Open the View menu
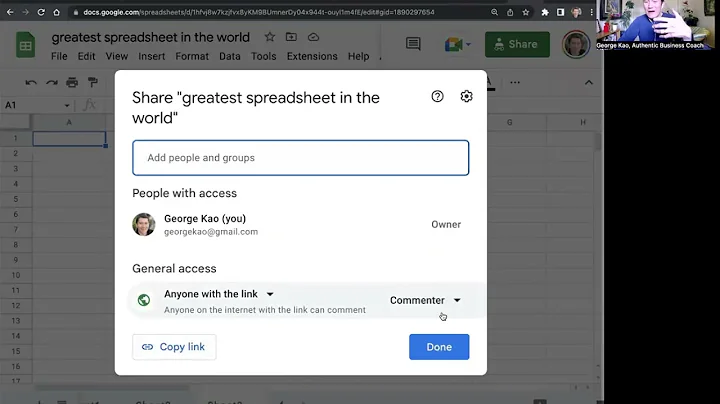720x404 pixels. point(117,56)
